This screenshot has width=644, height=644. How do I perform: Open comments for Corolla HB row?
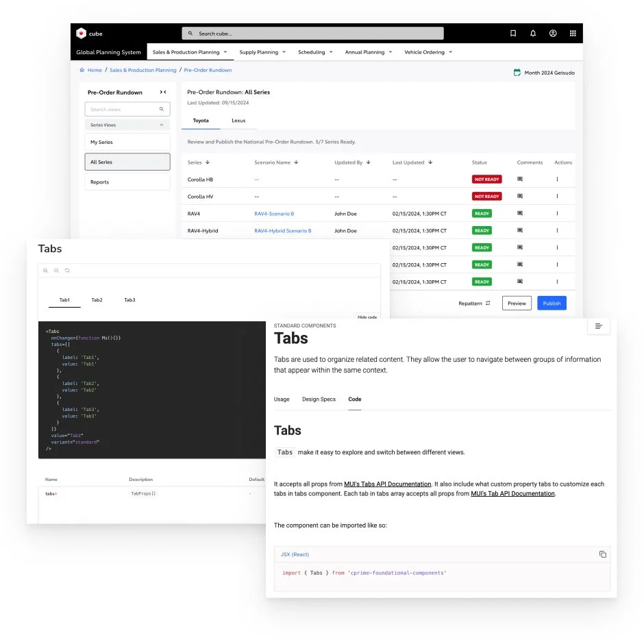[520, 179]
